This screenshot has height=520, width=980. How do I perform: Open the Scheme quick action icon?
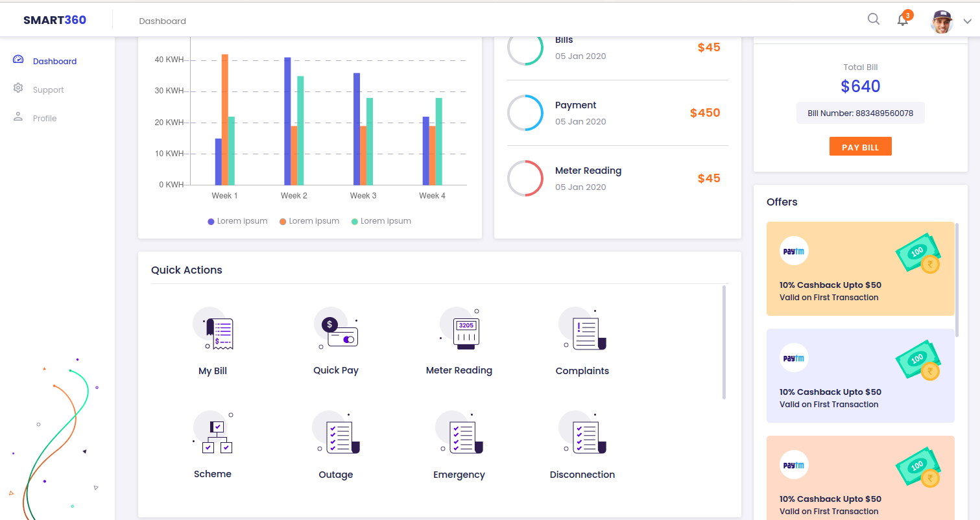click(x=213, y=432)
